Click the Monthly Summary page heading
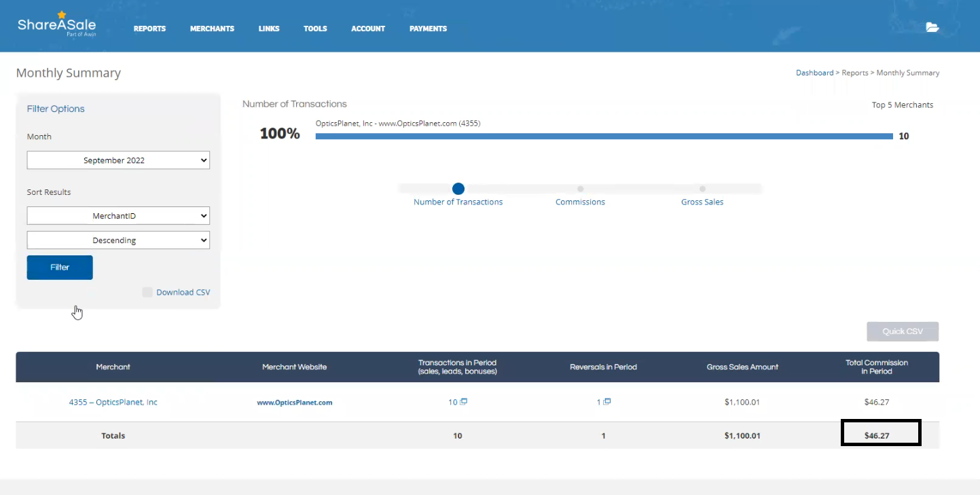The height and width of the screenshot is (495, 980). pyautogui.click(x=69, y=73)
